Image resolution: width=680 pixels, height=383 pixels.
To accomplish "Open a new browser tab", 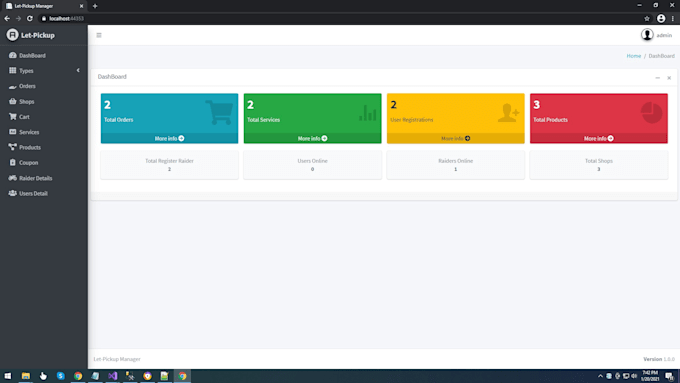I will [95, 6].
